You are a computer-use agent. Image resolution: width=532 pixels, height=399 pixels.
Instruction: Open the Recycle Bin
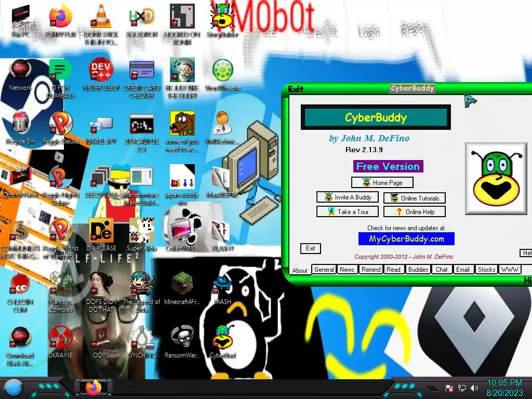point(20,128)
